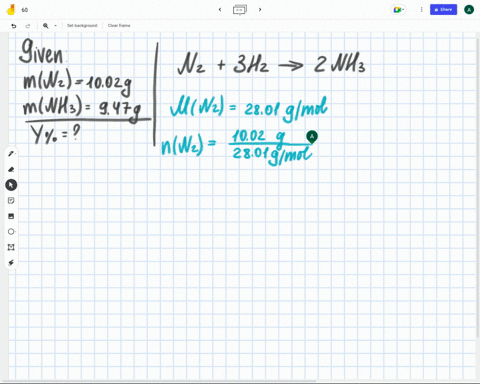Click Clear frame button
This screenshot has width=480, height=384.
[119, 25]
